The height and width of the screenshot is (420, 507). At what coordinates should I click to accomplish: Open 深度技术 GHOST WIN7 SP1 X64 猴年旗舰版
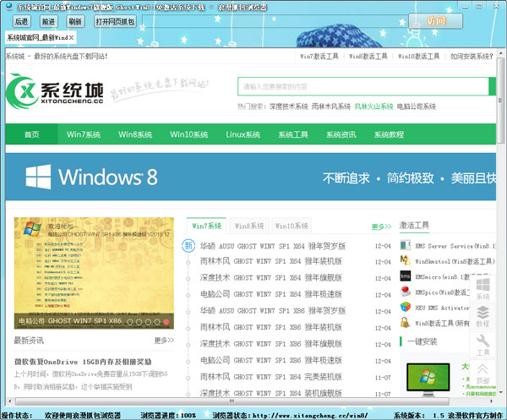point(271,277)
